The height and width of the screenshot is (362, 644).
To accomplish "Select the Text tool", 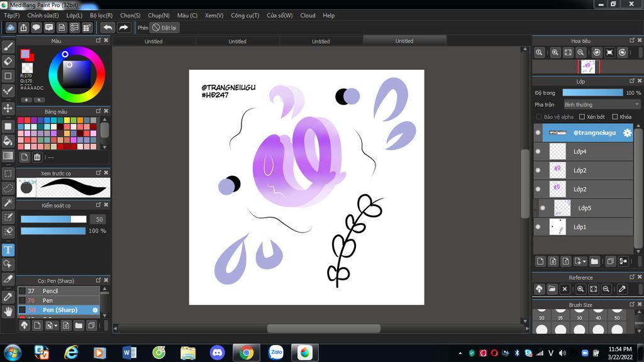I will 8,250.
